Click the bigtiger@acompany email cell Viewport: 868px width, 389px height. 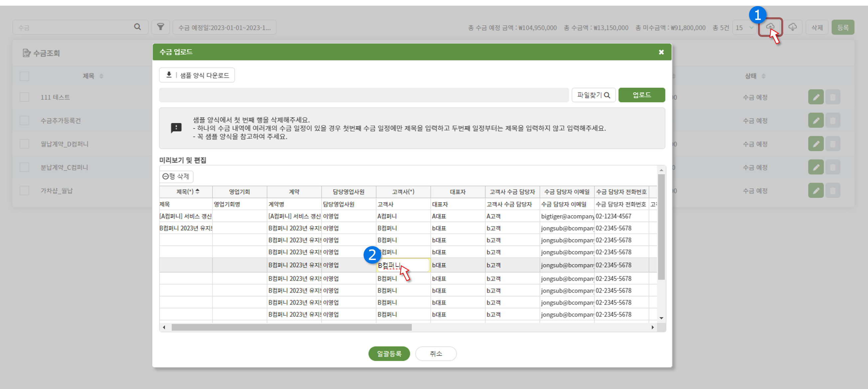[567, 216]
